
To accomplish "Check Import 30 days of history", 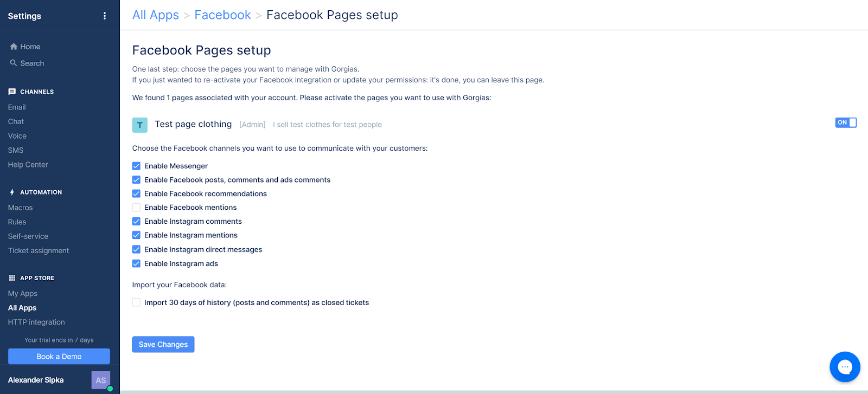I will pyautogui.click(x=136, y=302).
